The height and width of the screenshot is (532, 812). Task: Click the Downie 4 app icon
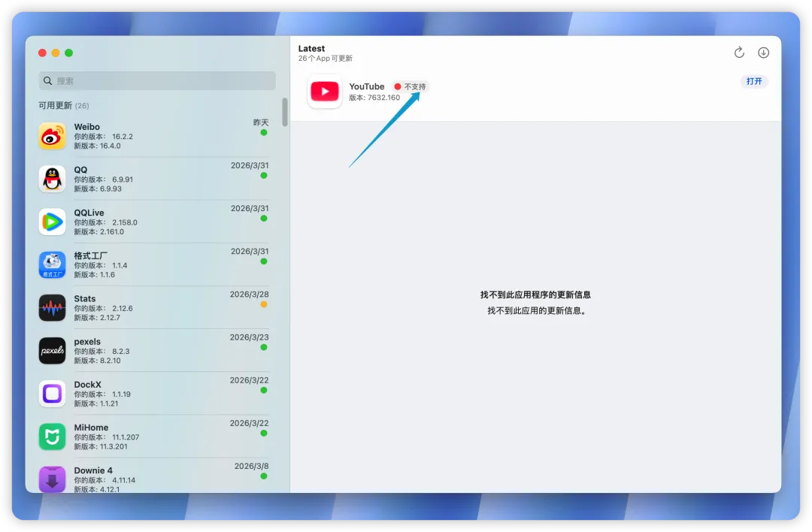53,479
